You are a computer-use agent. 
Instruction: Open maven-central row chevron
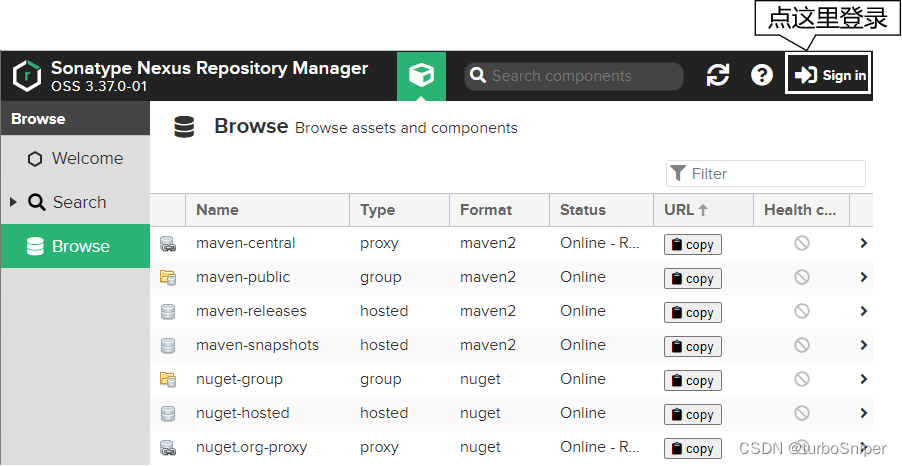pos(863,243)
